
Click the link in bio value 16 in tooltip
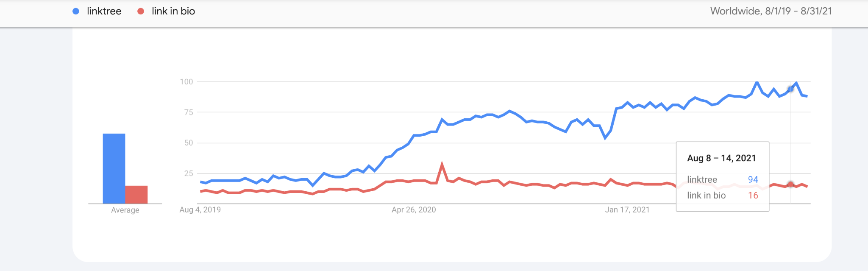pos(753,196)
